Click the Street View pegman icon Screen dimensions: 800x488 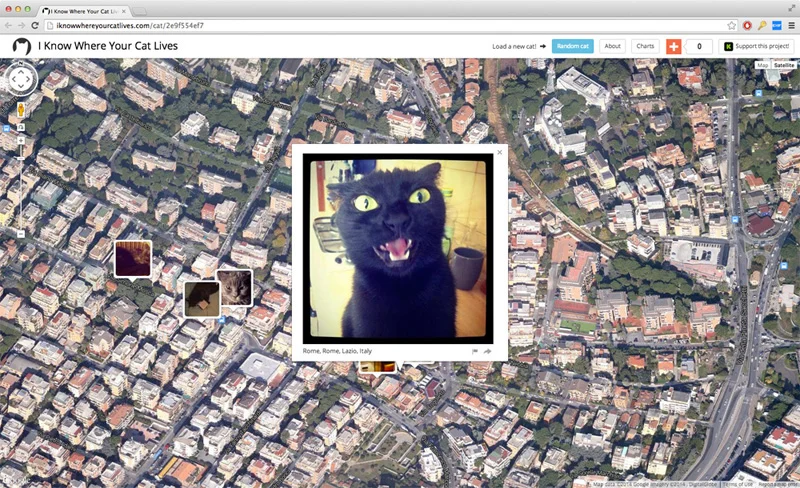(x=21, y=110)
